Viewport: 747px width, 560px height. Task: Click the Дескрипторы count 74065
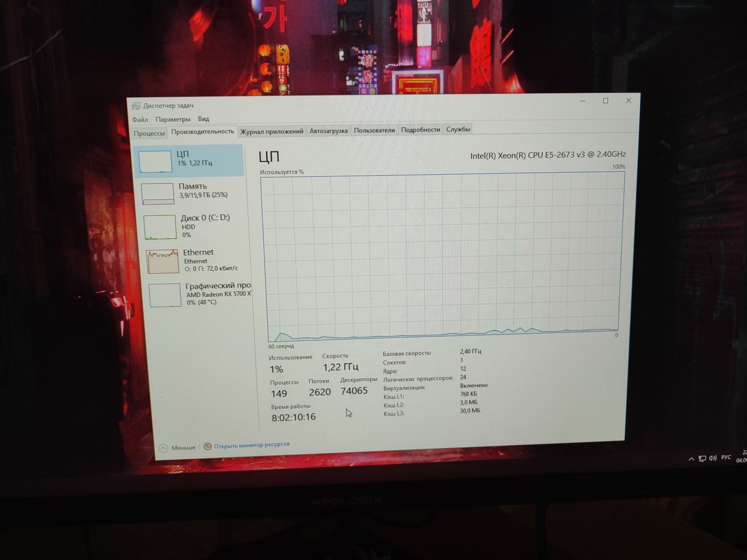[x=354, y=391]
